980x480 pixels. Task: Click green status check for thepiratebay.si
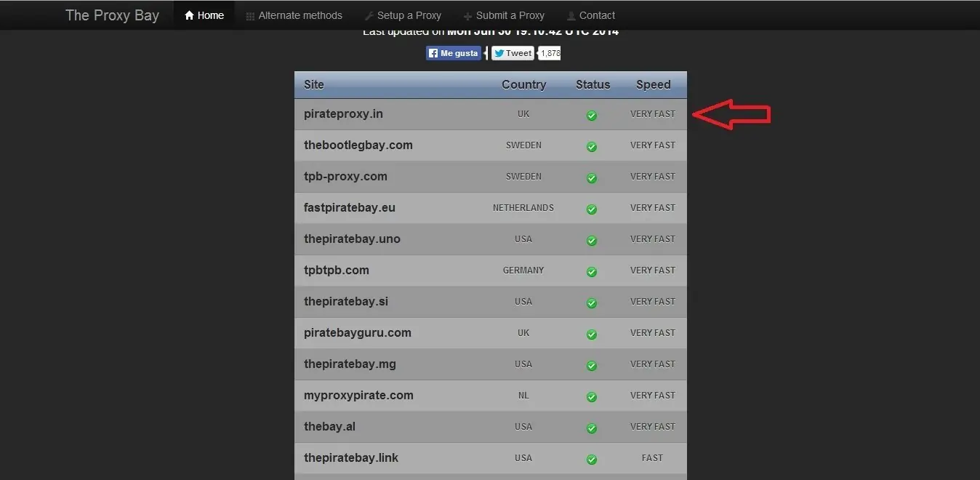coord(592,303)
